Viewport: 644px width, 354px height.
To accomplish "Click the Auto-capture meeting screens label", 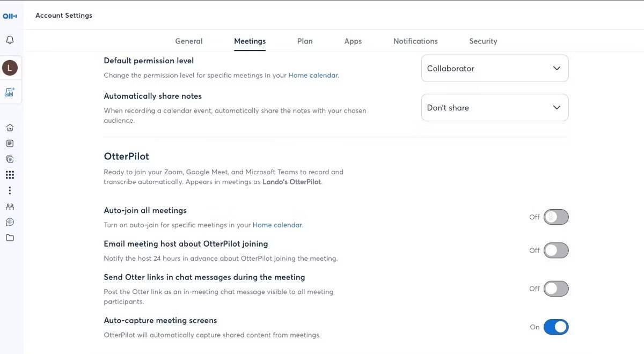I will pyautogui.click(x=160, y=321).
